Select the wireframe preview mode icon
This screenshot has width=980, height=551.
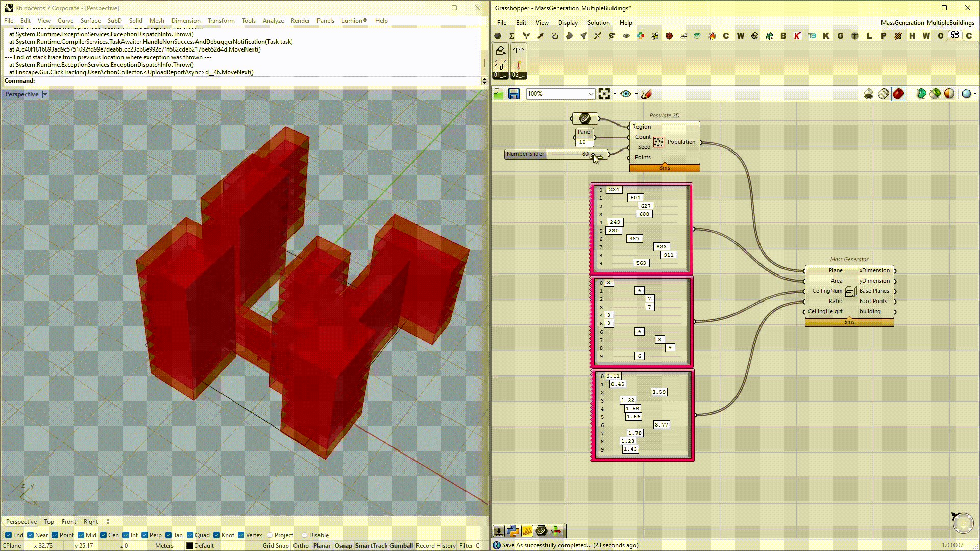(x=884, y=94)
